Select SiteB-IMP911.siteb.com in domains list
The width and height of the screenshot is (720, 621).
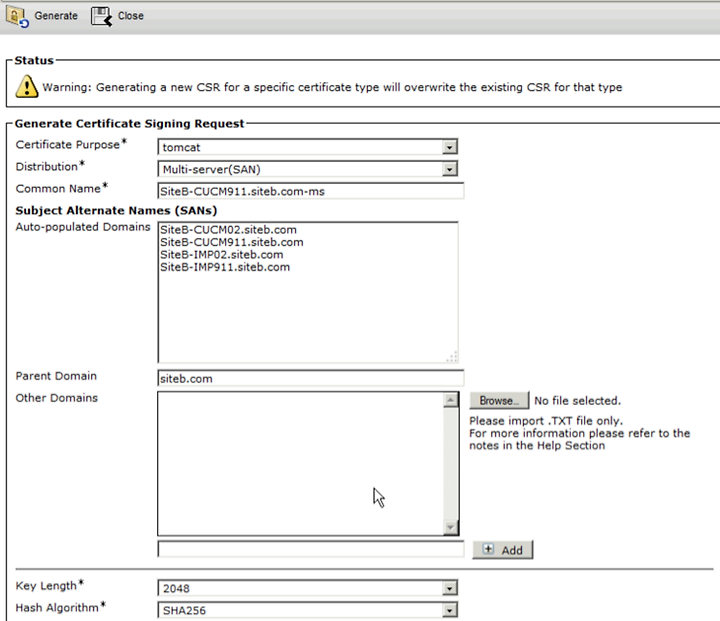[225, 267]
